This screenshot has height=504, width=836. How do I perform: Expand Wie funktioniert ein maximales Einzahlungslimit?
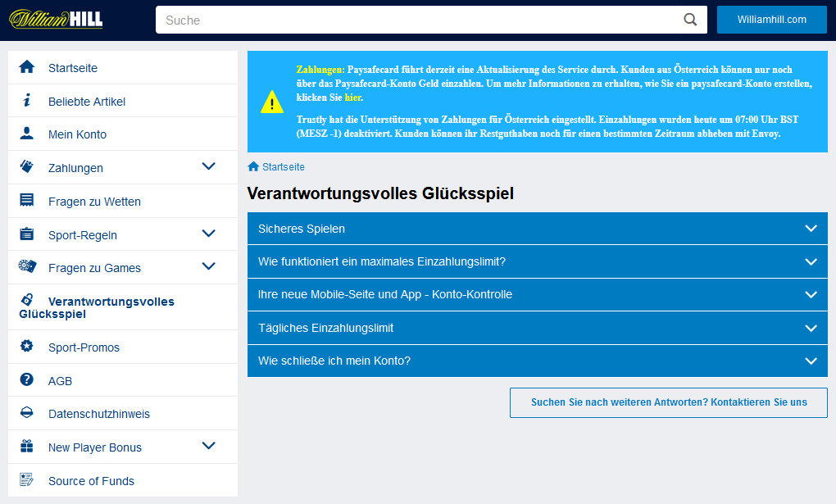(x=538, y=261)
